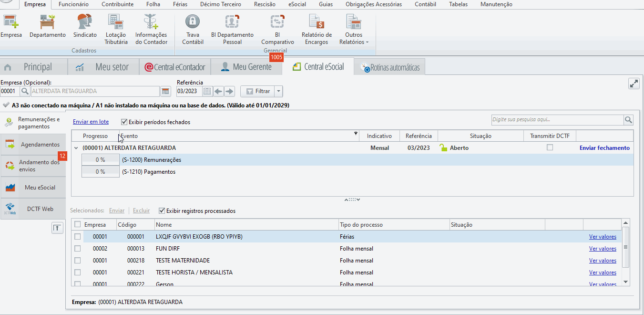Click the Enviar fechamento link
The width and height of the screenshot is (644, 315).
tap(604, 148)
